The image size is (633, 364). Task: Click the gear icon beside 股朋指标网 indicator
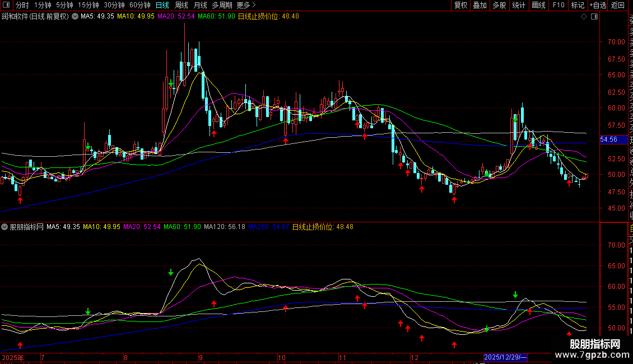[5, 227]
